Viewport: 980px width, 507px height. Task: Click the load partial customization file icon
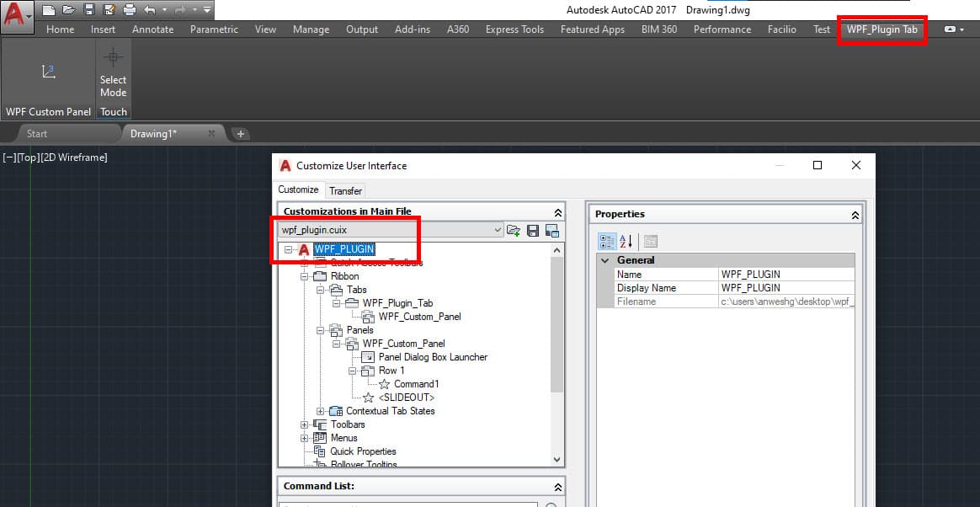point(514,230)
